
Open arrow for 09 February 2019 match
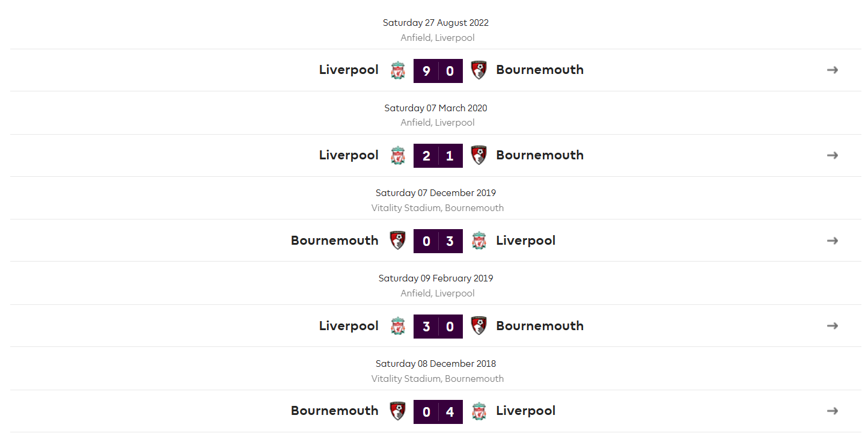click(x=833, y=326)
